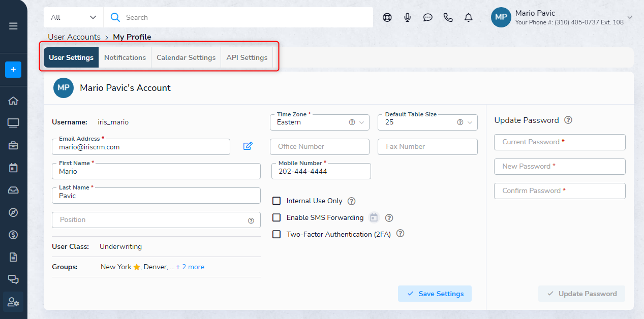Open the hamburger menu in sidebar
The width and height of the screenshot is (644, 319).
[x=13, y=26]
